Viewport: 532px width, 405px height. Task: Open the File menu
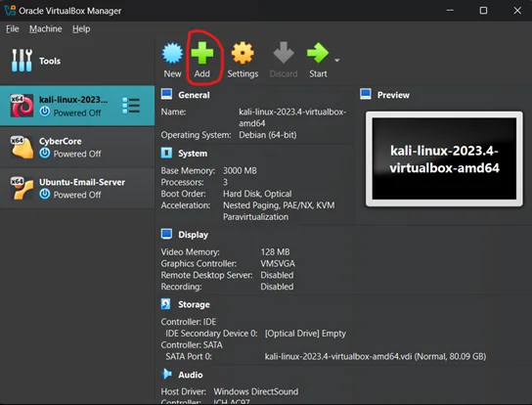pos(12,28)
